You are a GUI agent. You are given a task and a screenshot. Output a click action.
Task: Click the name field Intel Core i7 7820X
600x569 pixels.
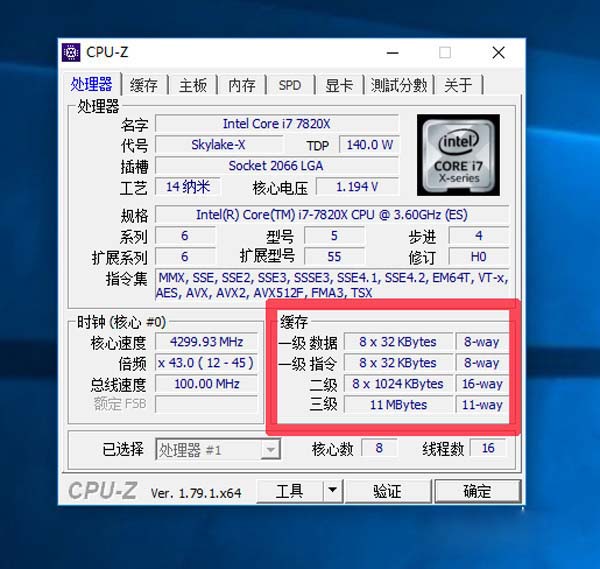point(277,124)
